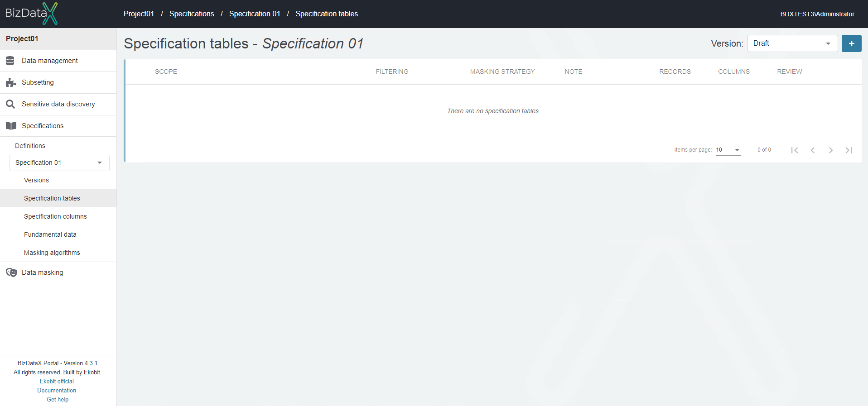Add a new specification table with plus button
This screenshot has height=406, width=868.
coord(851,43)
